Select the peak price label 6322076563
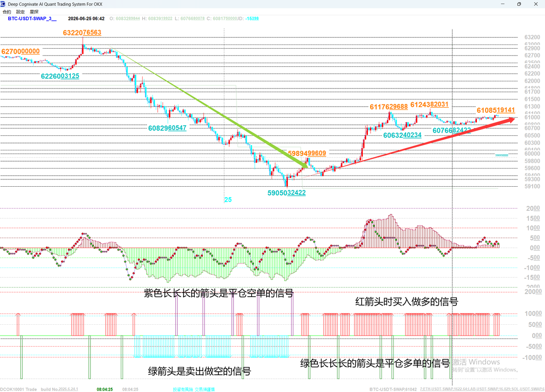Viewport: 545px width, 392px height. tap(82, 33)
